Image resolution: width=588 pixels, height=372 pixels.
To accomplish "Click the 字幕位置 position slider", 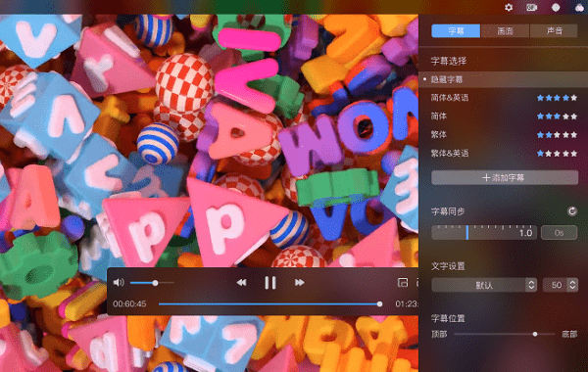I will pyautogui.click(x=505, y=334).
